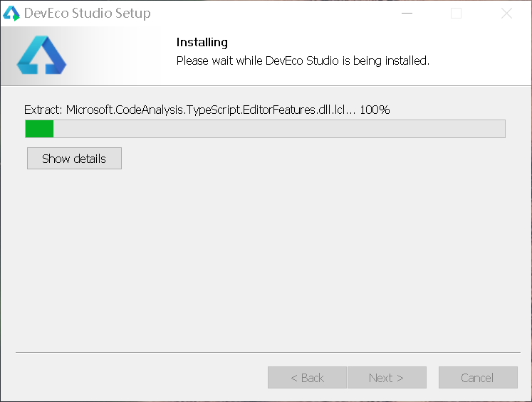Cancel the DevEco Studio installation
This screenshot has width=532, height=402.
477,378
